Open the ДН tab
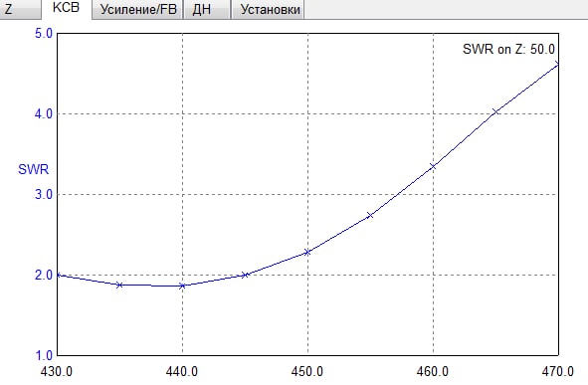Viewport: 588px width, 385px height. pyautogui.click(x=207, y=9)
